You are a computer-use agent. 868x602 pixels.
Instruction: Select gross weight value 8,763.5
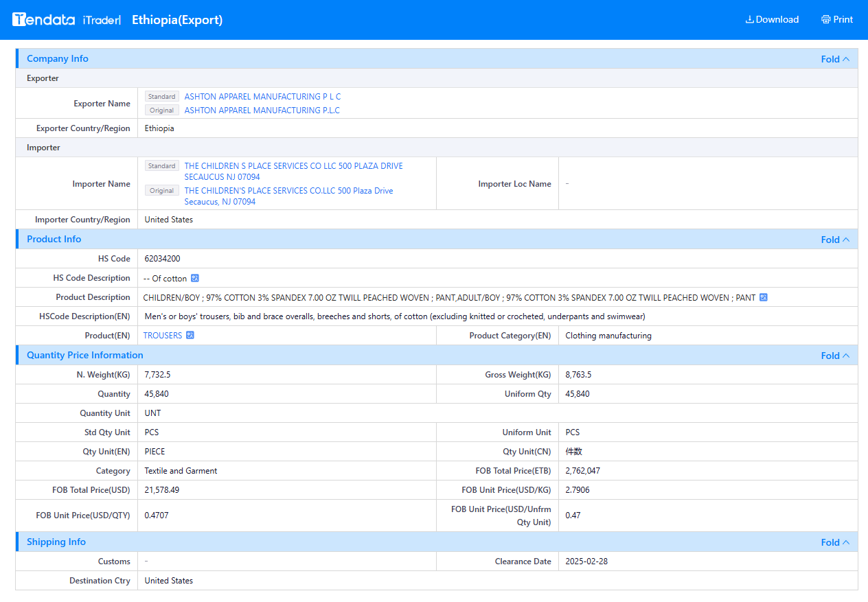578,375
